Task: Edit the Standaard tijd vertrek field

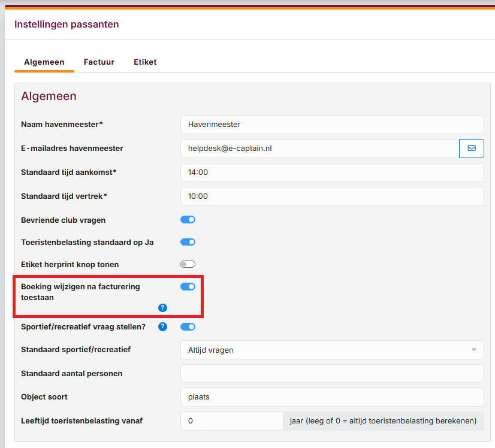Action: [331, 196]
